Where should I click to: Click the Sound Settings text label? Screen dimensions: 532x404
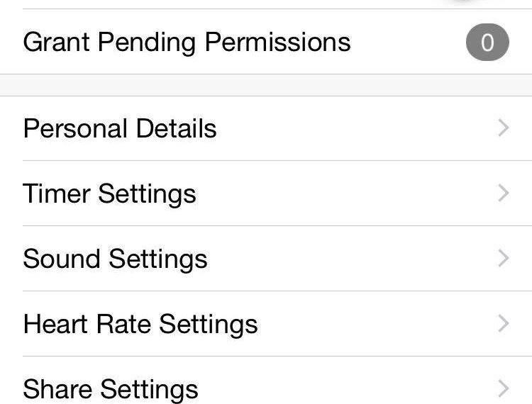(115, 259)
